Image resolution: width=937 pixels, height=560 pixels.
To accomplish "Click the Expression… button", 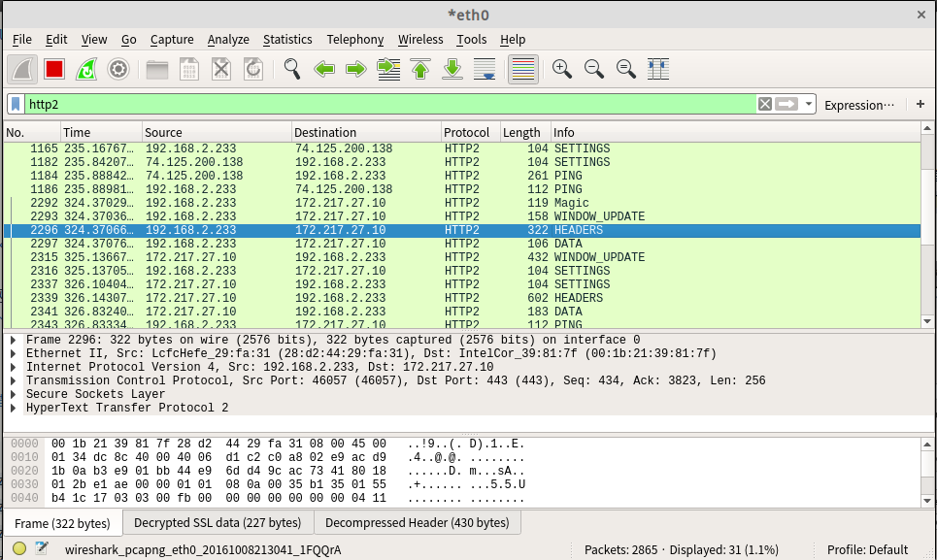I will (858, 105).
